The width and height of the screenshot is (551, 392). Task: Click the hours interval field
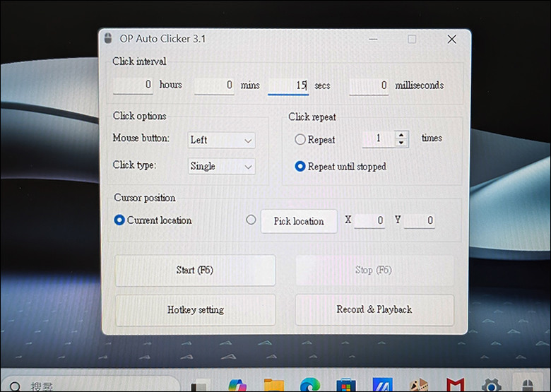pyautogui.click(x=133, y=85)
